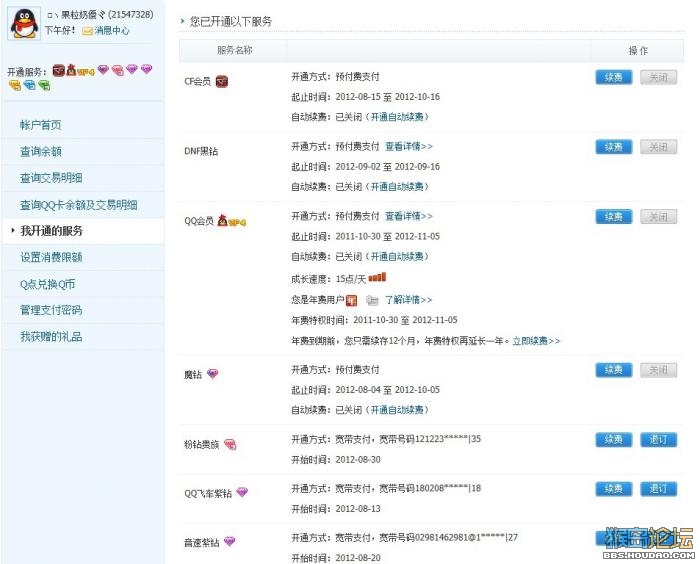Open 消息中心 link
This screenshot has height=564, width=700.
pyautogui.click(x=112, y=30)
